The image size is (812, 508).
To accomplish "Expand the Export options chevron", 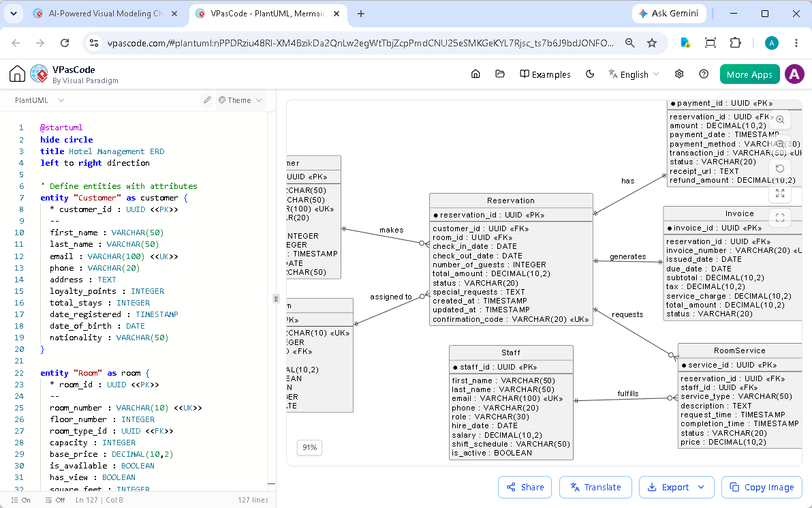I will coord(701,488).
